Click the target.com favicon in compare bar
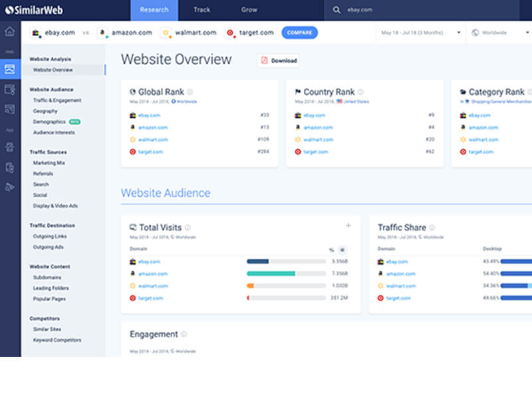The height and width of the screenshot is (399, 532). coord(230,33)
